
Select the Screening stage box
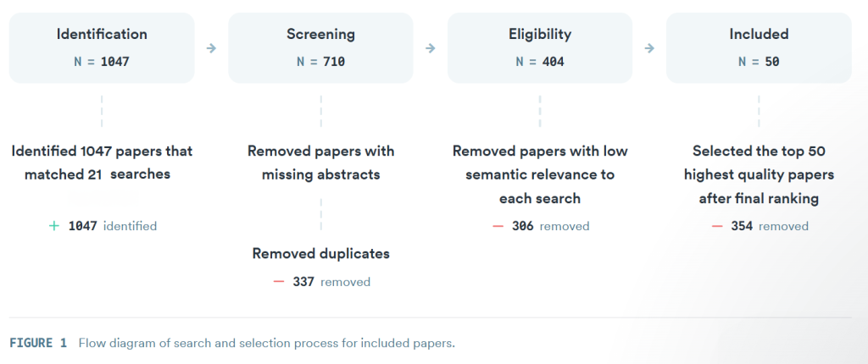[x=320, y=47]
